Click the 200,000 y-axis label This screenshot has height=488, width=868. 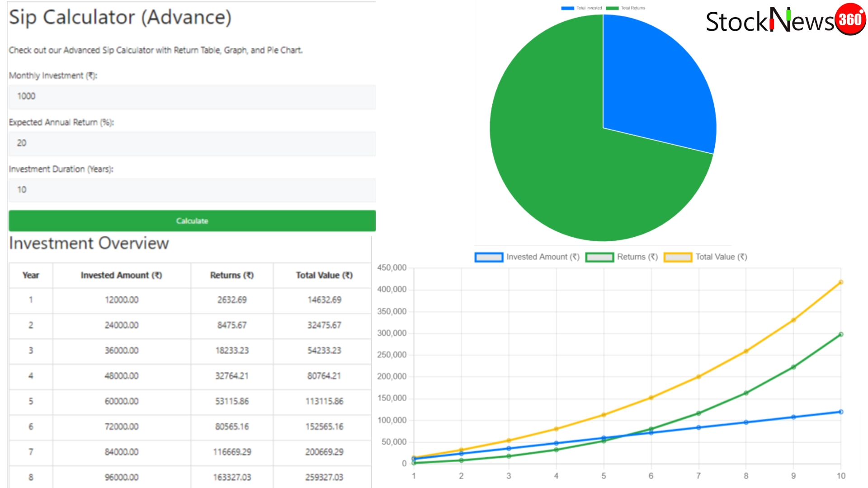tap(392, 376)
